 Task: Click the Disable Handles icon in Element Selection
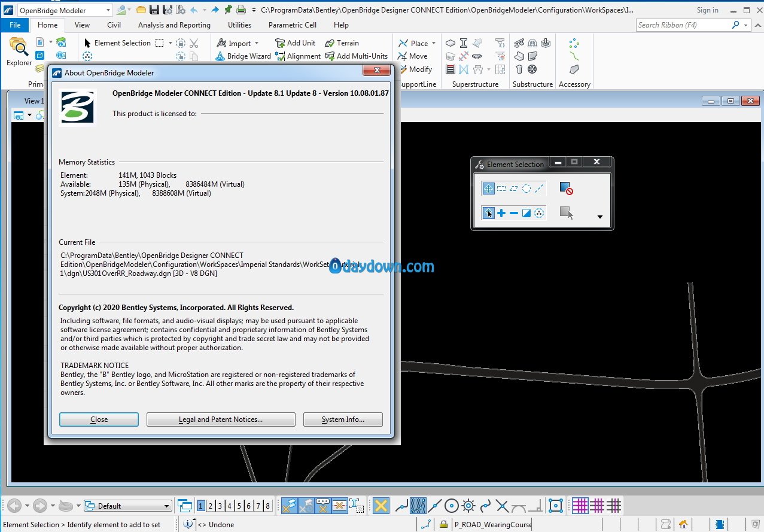[566, 189]
